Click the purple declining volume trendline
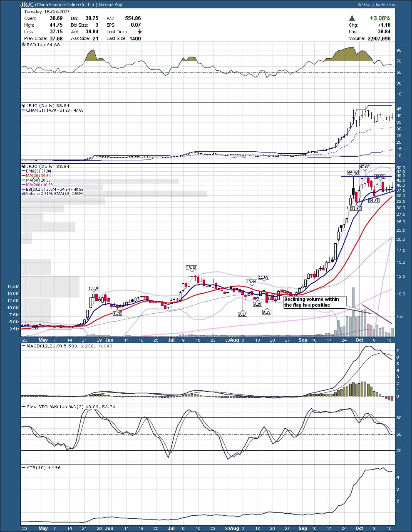Viewport: 412px width, 532px height. [x=377, y=315]
